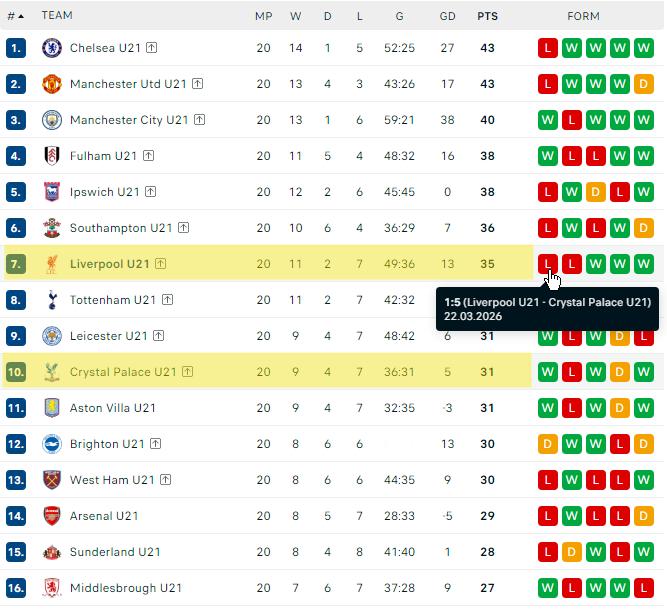
Task: Click the Arsenal U21 crest
Action: click(x=52, y=516)
